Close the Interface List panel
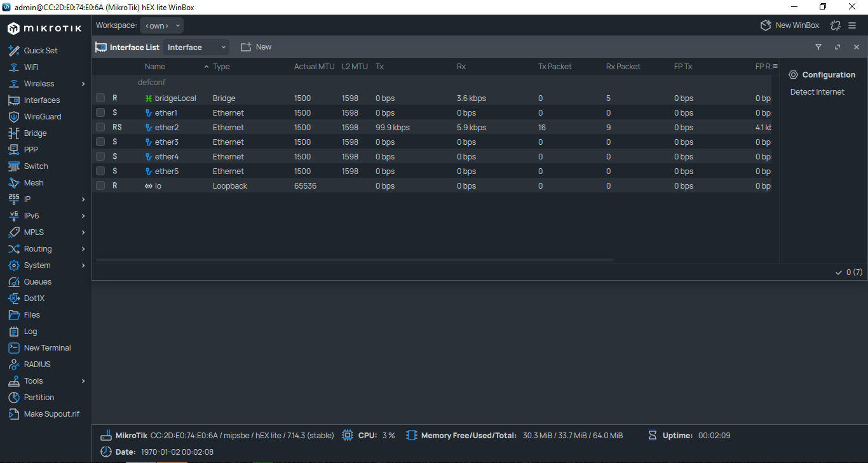The width and height of the screenshot is (868, 463). click(x=857, y=47)
